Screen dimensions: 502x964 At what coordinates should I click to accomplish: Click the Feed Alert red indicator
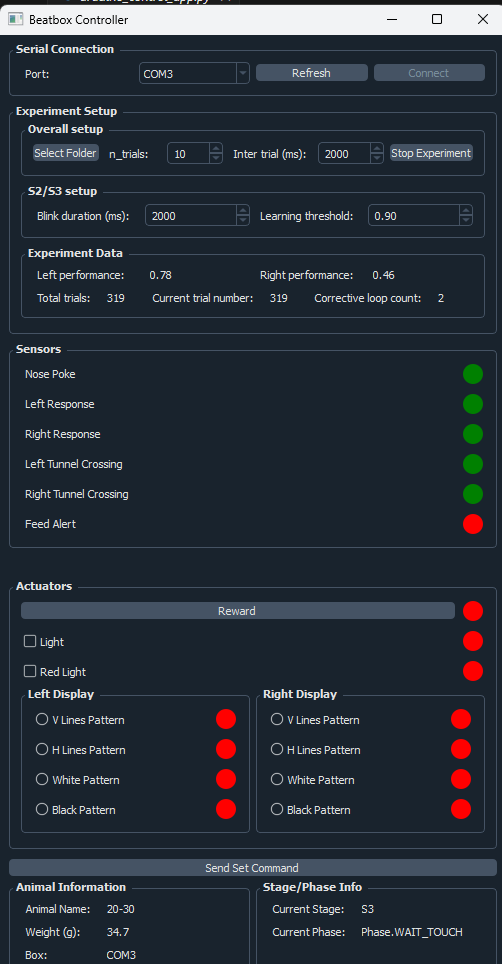(473, 524)
